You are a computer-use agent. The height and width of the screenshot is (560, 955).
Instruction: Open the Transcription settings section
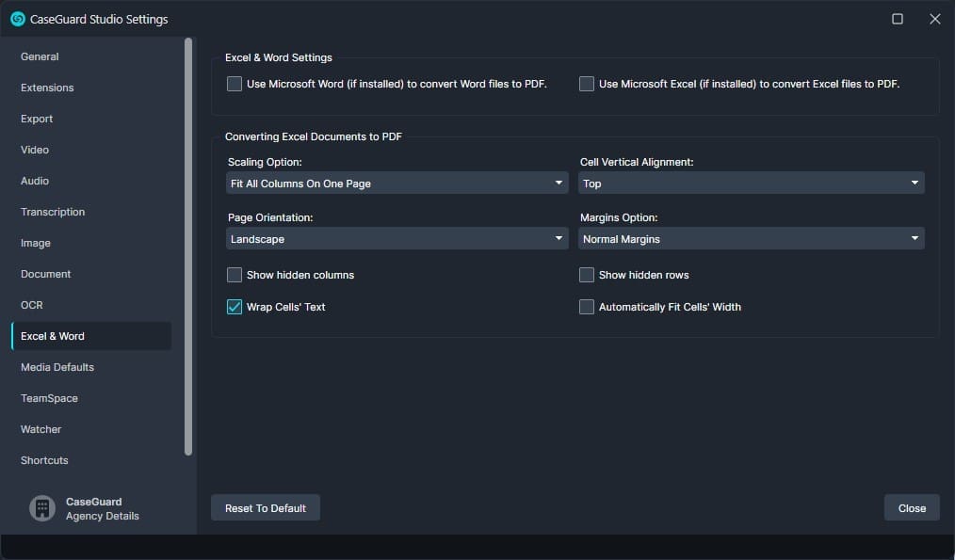tap(53, 212)
